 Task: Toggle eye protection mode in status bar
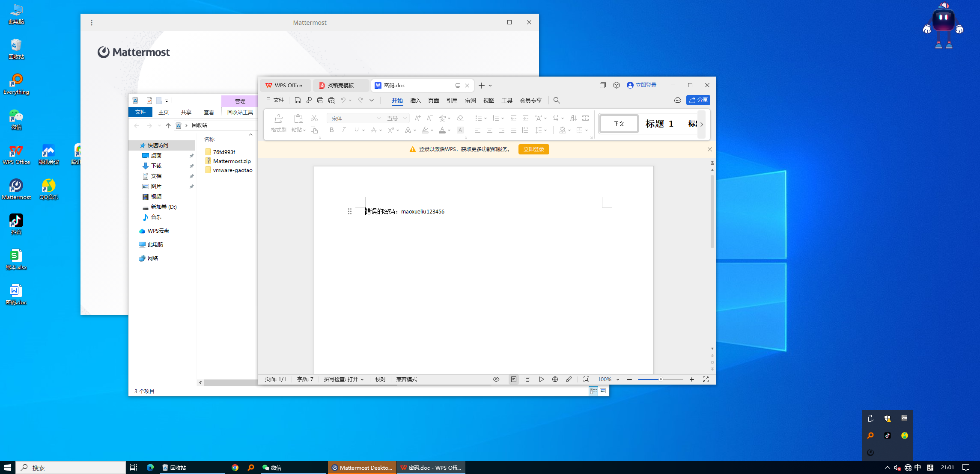click(496, 379)
